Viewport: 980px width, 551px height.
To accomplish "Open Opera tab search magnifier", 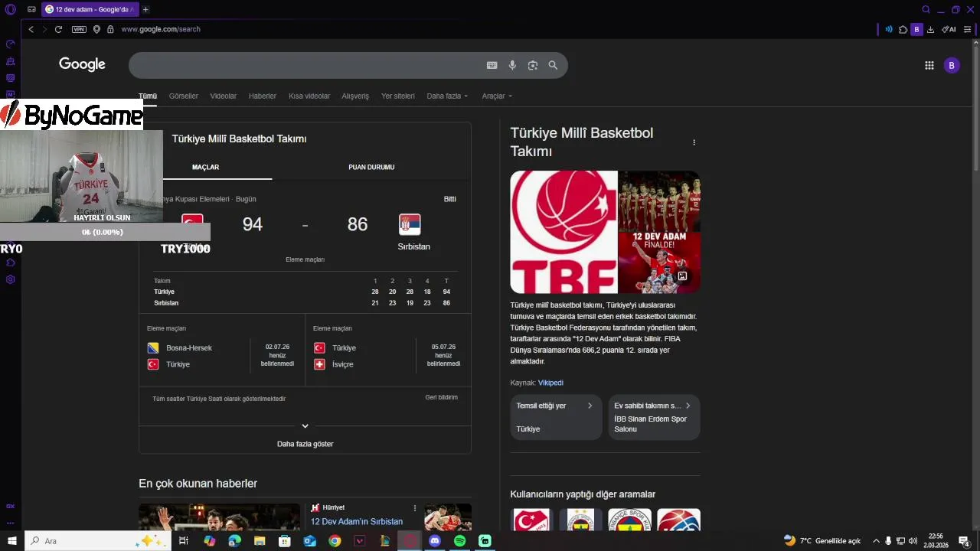I will coord(926,9).
